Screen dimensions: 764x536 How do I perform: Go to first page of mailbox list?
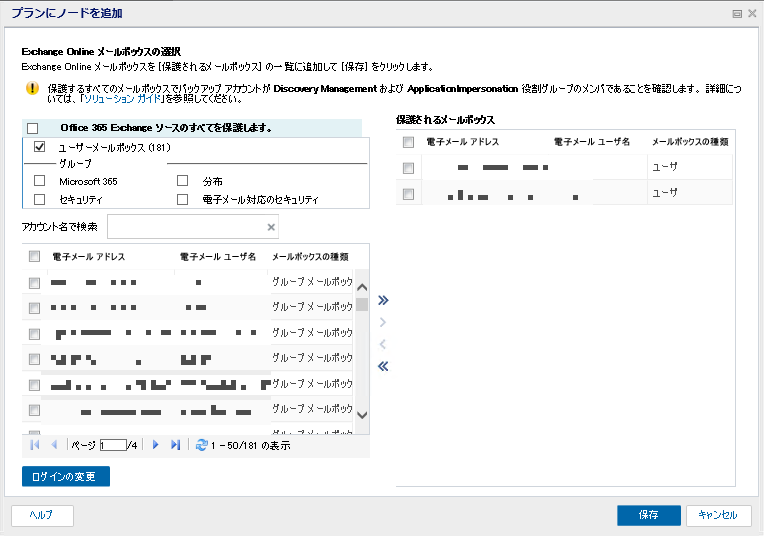[x=35, y=445]
